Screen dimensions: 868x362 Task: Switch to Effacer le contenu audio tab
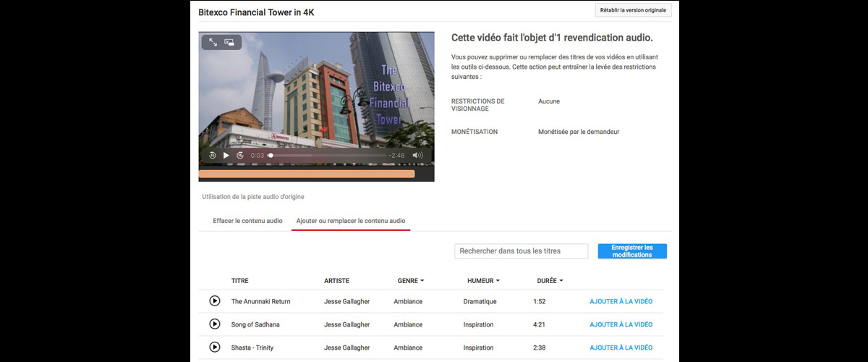247,220
